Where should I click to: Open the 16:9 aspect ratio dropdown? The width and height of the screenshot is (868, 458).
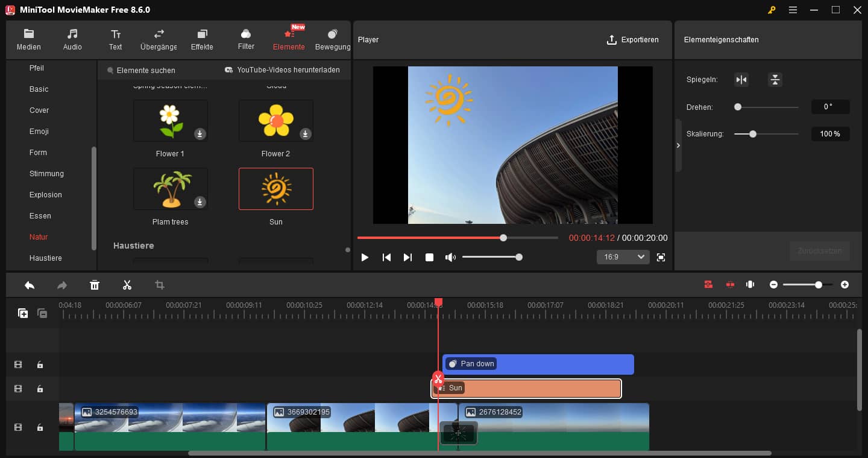623,257
